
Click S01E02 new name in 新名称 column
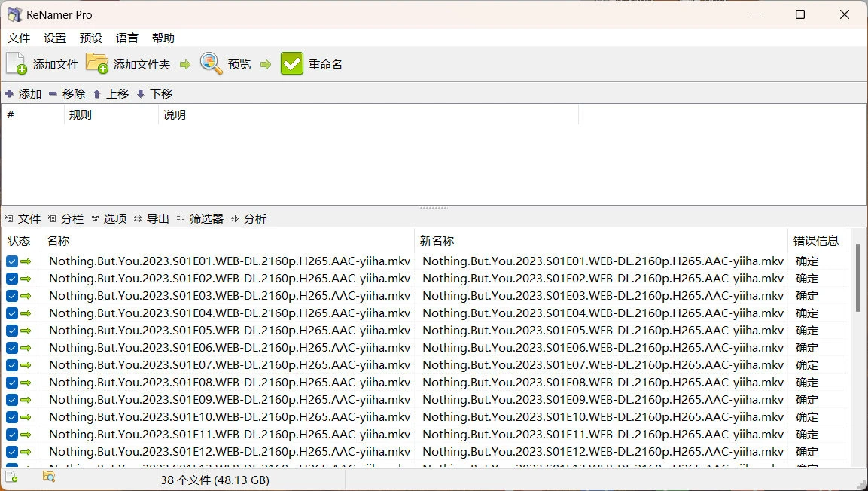pyautogui.click(x=604, y=279)
